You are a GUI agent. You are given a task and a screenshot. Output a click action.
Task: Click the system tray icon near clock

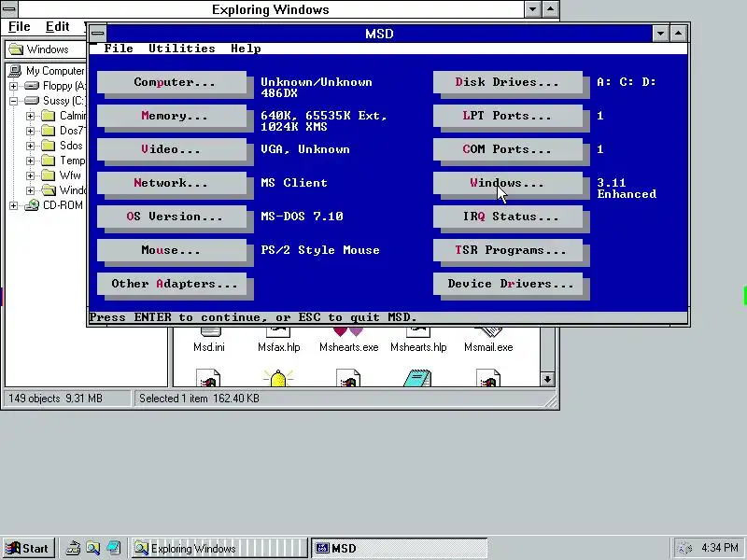coord(685,548)
